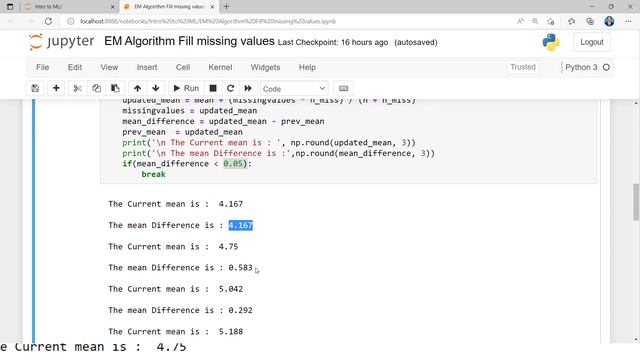Move selected cell up arrow
The width and height of the screenshot is (640, 360).
point(137,88)
